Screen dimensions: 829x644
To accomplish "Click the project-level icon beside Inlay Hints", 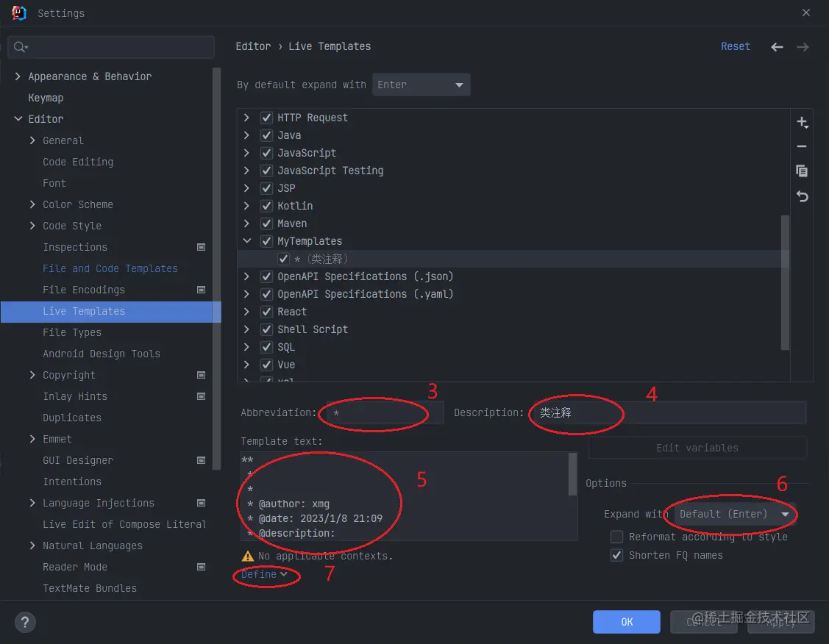I will (x=201, y=396).
